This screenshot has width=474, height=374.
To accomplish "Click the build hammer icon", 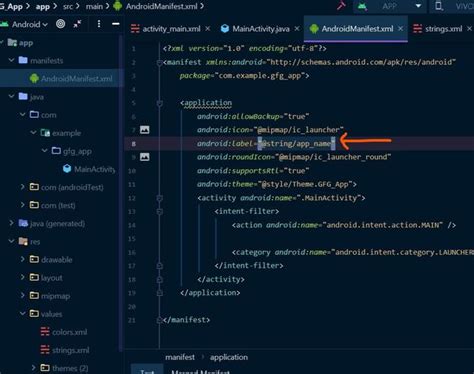I will (341, 6).
